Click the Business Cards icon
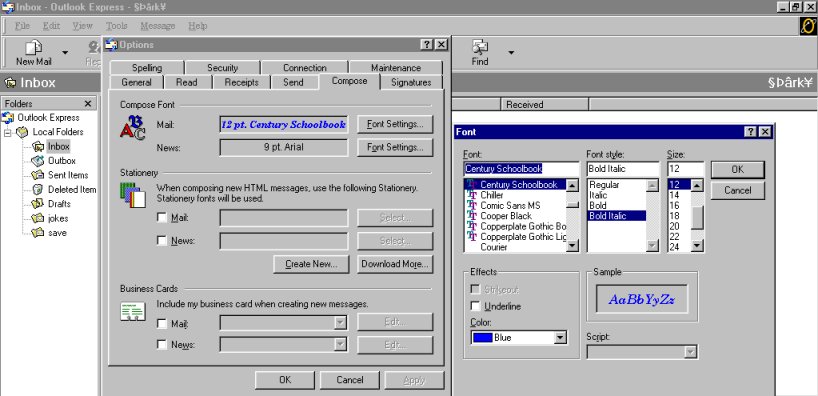818x396 pixels. click(x=133, y=311)
